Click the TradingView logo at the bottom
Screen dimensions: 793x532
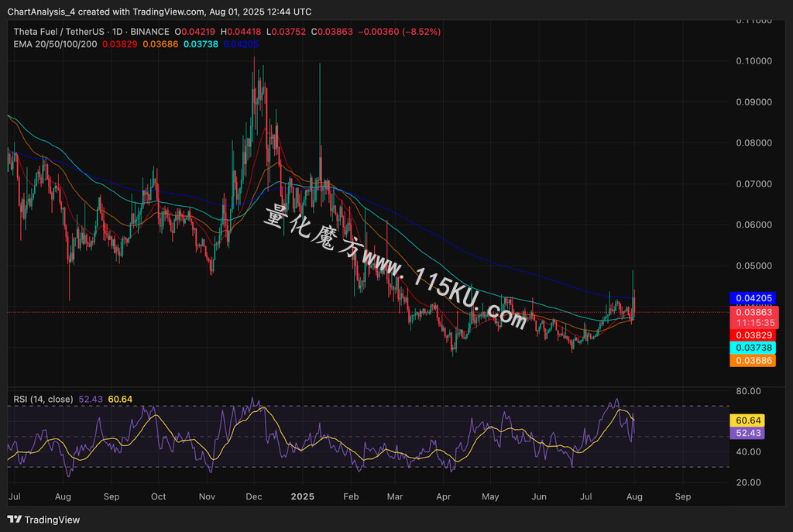pyautogui.click(x=44, y=520)
